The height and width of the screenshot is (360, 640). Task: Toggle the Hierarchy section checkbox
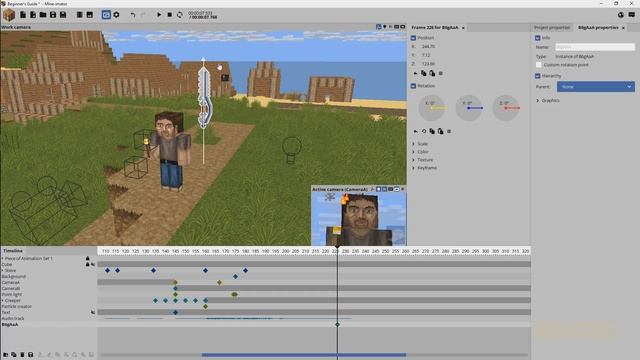tap(538, 76)
